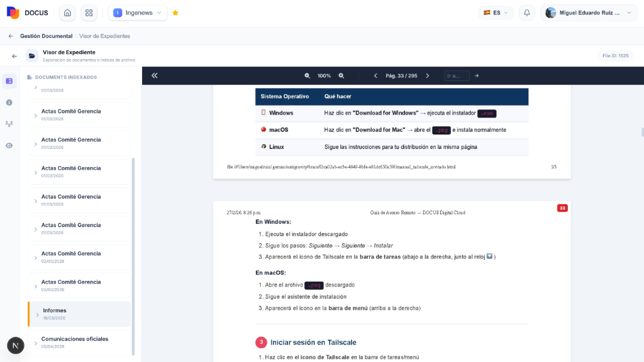This screenshot has width=644, height=362.
Task: Open the Ingenews workspace dropdown
Action: pos(138,13)
